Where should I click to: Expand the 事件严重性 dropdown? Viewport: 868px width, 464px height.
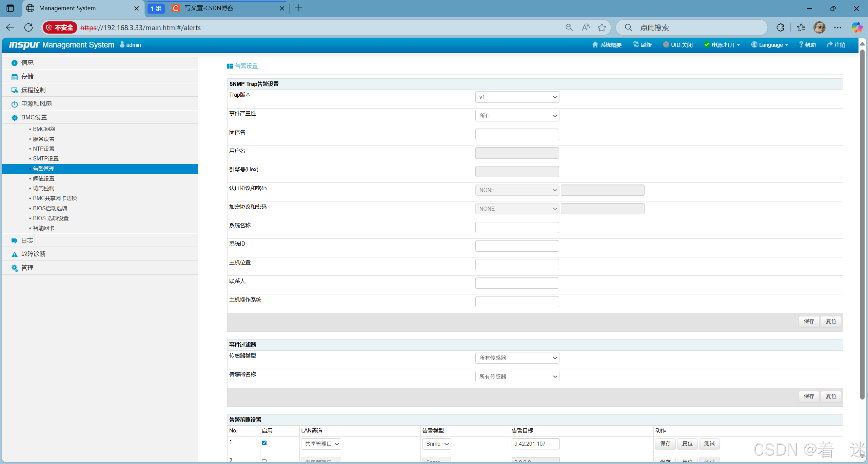click(x=517, y=116)
